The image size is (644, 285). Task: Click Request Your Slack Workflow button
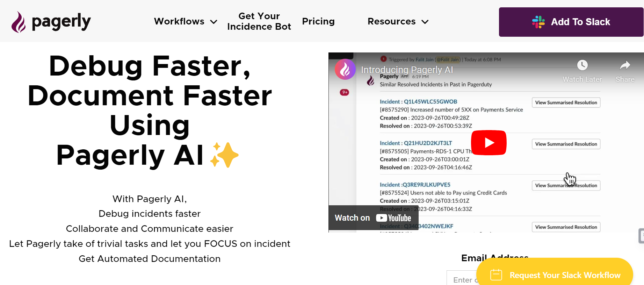pos(555,275)
